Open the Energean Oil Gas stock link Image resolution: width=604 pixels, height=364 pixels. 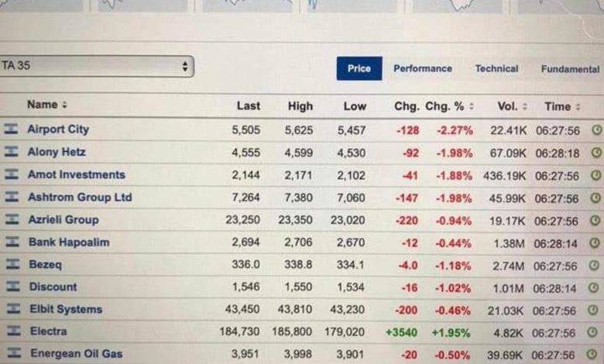[x=76, y=354]
